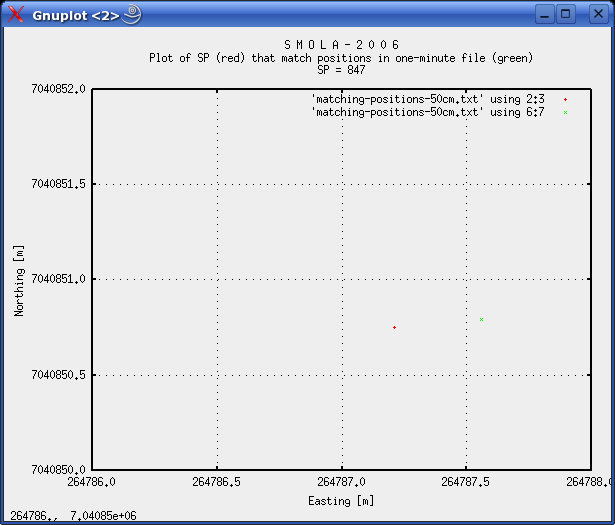Click the 264786.5 tick label on the X axis
This screenshot has width=615, height=525.
[x=217, y=481]
